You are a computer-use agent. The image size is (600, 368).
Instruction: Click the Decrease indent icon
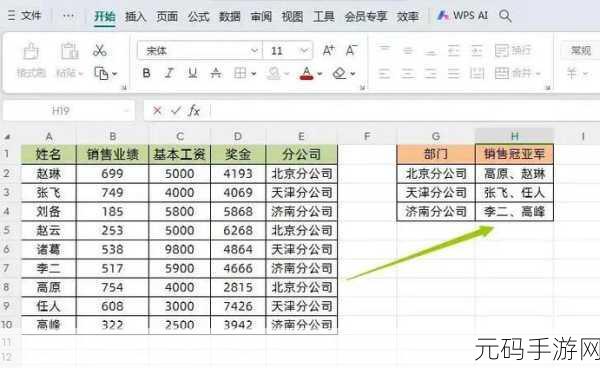pos(454,50)
